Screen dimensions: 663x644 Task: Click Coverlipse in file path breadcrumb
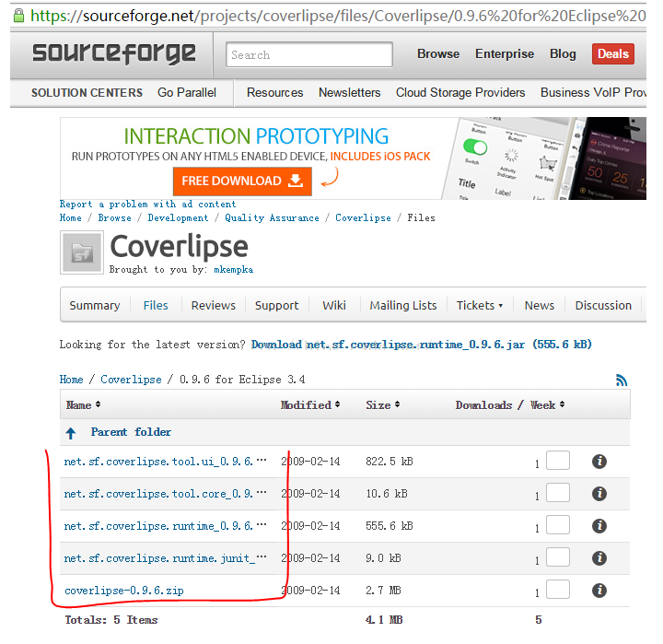pos(131,380)
